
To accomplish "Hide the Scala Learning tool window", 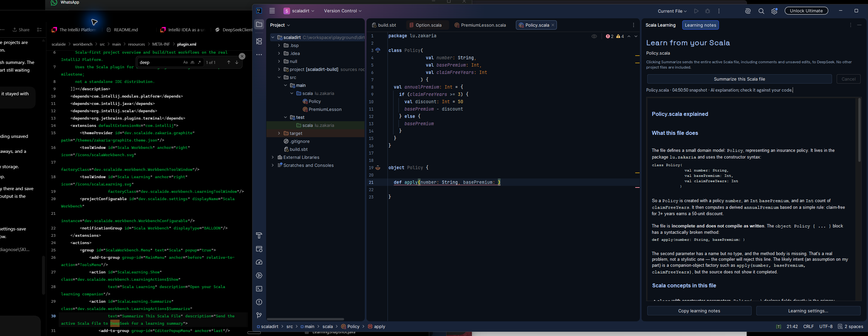I will coord(859,25).
